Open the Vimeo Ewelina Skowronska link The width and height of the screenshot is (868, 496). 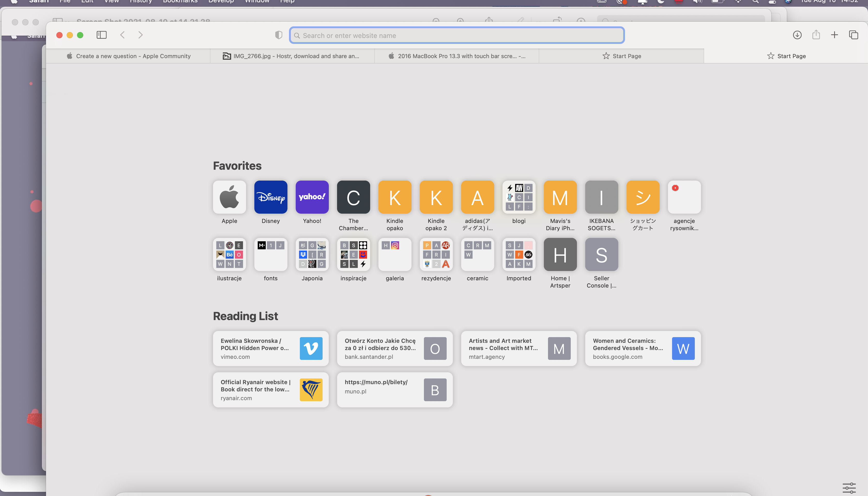(271, 348)
